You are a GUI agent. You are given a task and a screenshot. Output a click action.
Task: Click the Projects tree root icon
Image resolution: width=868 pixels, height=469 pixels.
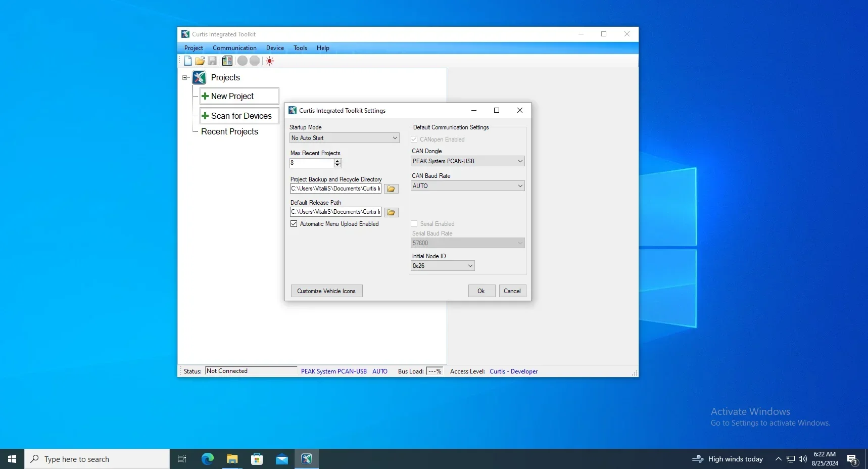[x=200, y=78]
